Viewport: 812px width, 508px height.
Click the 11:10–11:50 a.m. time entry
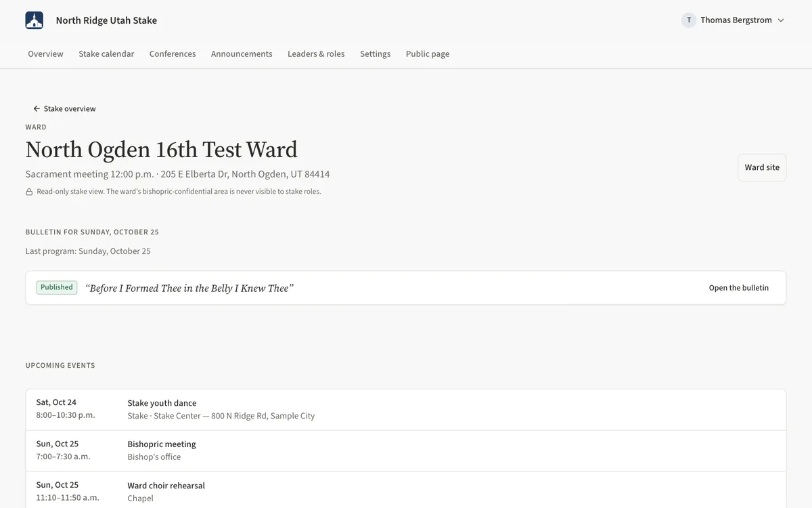point(68,498)
